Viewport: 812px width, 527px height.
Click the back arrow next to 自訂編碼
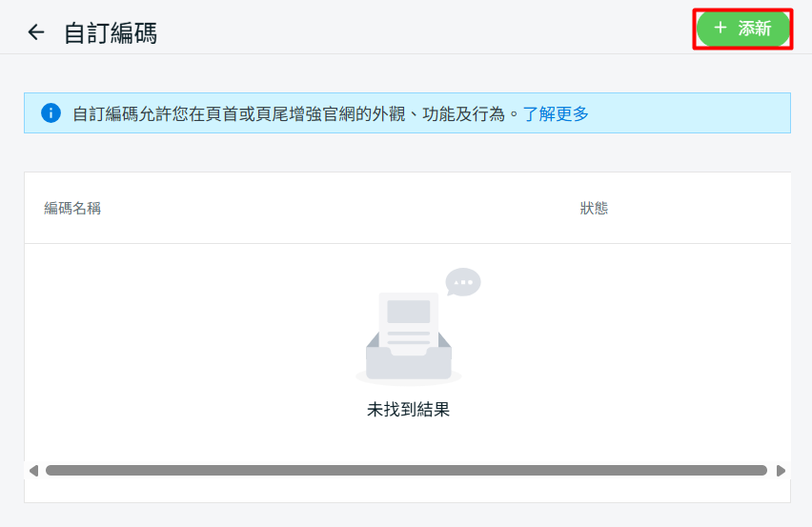pyautogui.click(x=36, y=32)
